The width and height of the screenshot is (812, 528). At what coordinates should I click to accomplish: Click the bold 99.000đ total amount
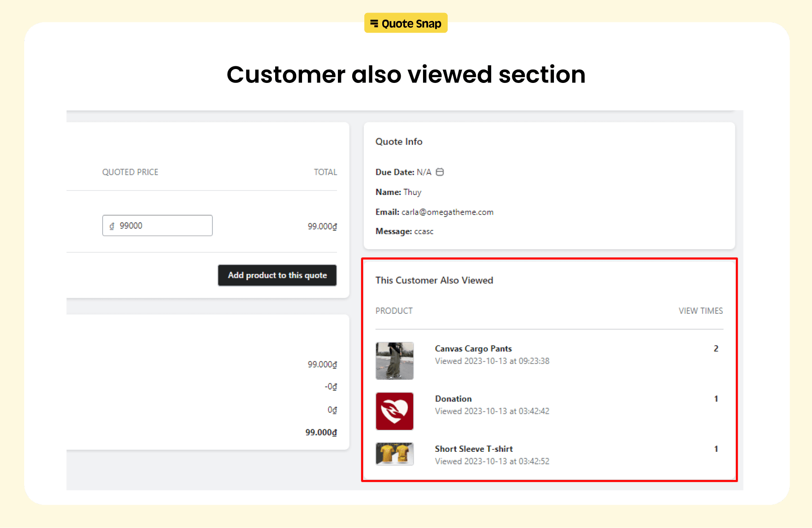pyautogui.click(x=320, y=432)
